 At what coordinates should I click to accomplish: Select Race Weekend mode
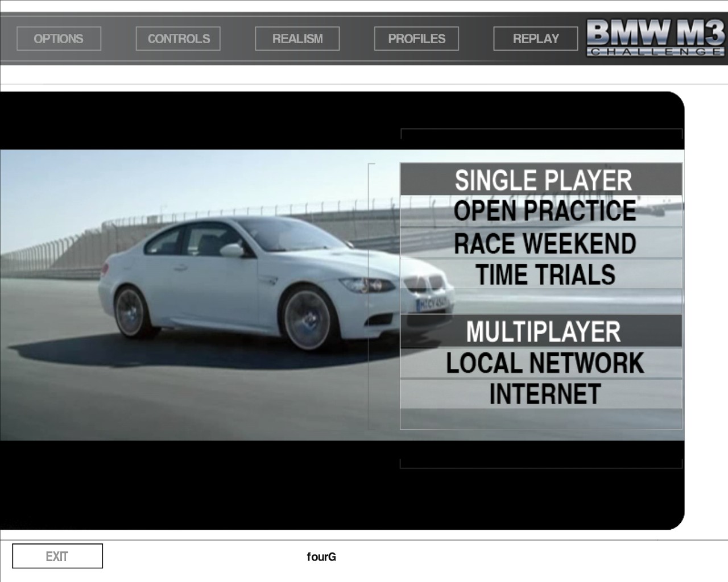(541, 243)
